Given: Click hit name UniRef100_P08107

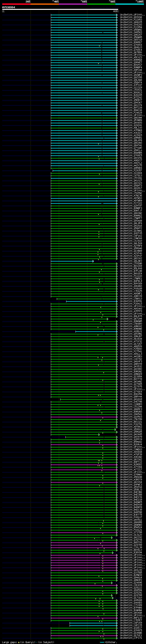Looking at the screenshot, I should coord(131,517).
